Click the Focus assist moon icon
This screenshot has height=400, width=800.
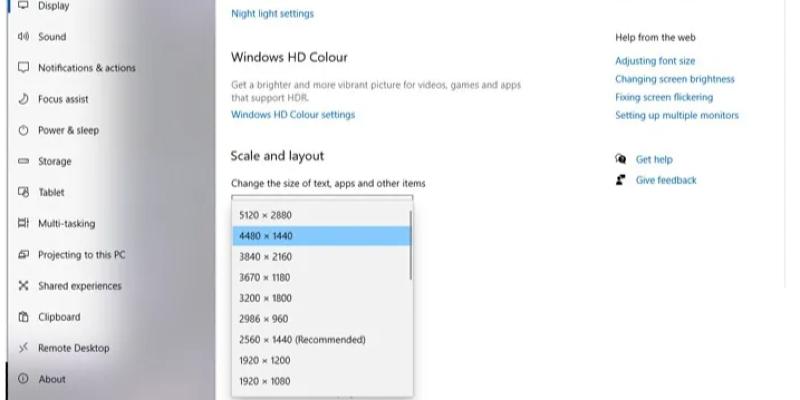(x=23, y=98)
